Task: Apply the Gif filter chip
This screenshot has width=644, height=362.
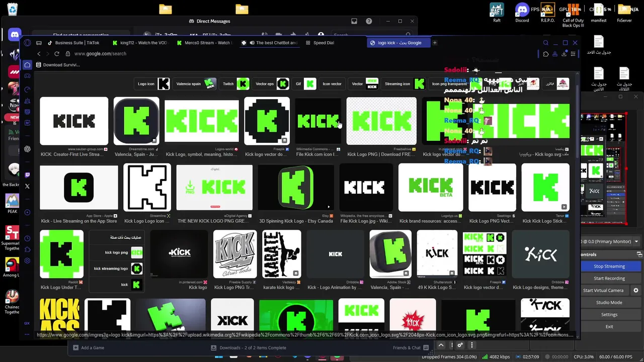Action: pos(304,84)
